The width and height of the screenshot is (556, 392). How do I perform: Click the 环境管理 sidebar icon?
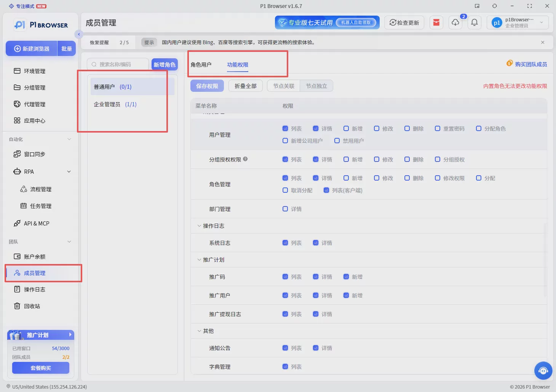pos(17,71)
